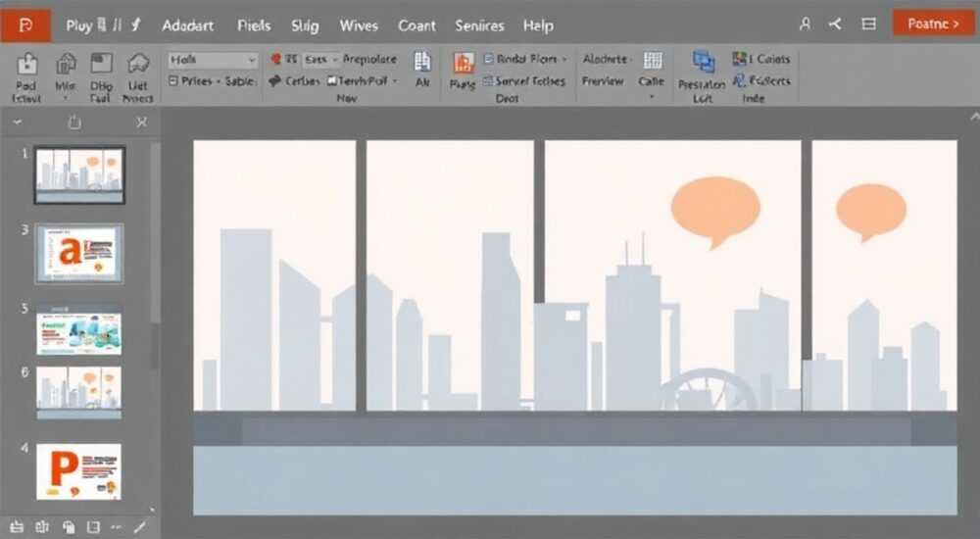The height and width of the screenshot is (539, 980).
Task: Select slide thumbnail 6
Action: tap(78, 393)
